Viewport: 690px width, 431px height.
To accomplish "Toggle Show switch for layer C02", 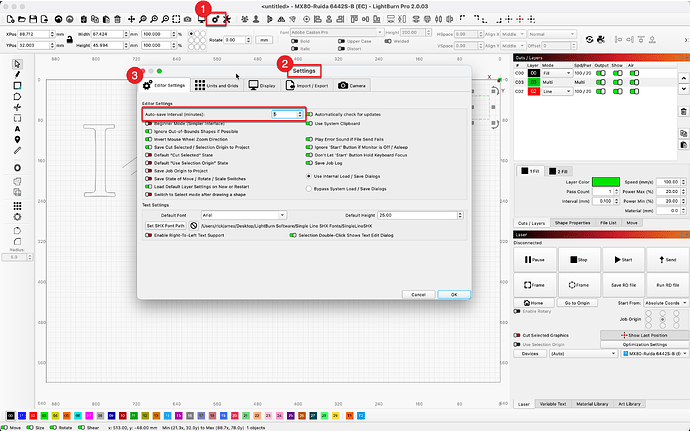I will 618,92.
